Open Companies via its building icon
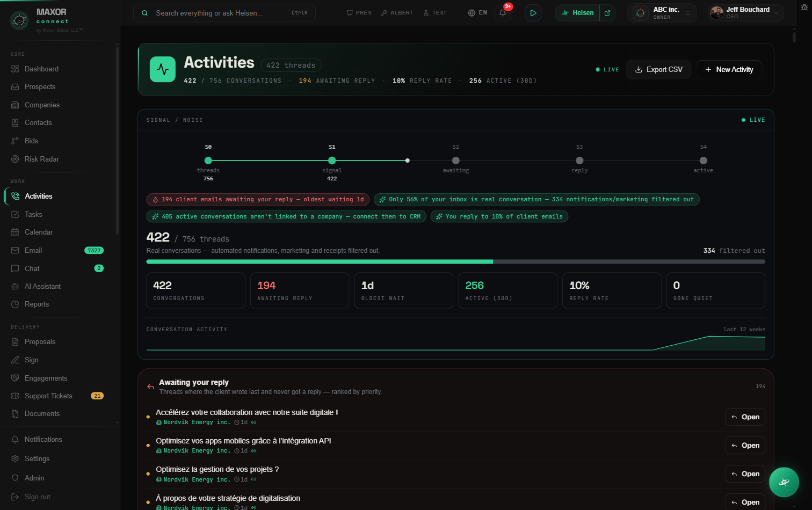 15,105
